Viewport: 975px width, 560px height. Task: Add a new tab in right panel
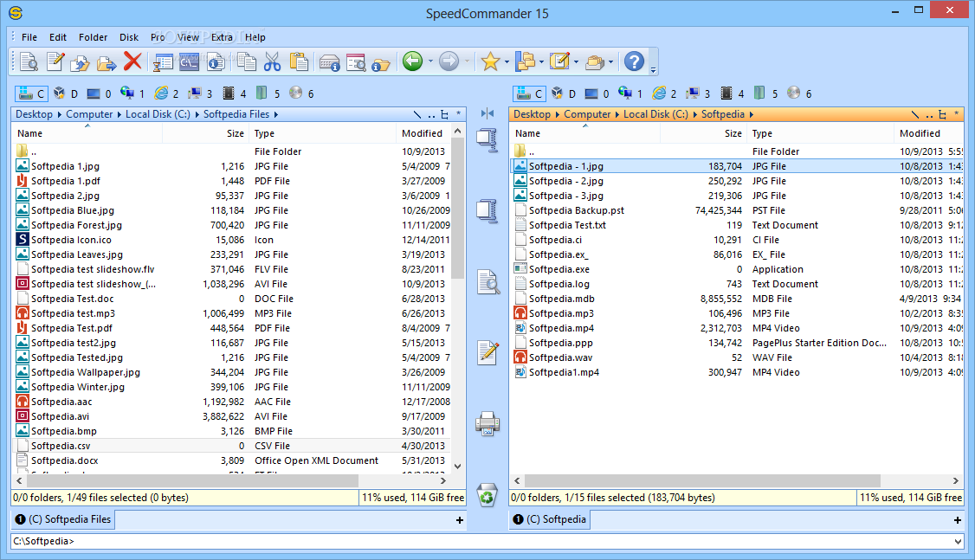[x=958, y=520]
